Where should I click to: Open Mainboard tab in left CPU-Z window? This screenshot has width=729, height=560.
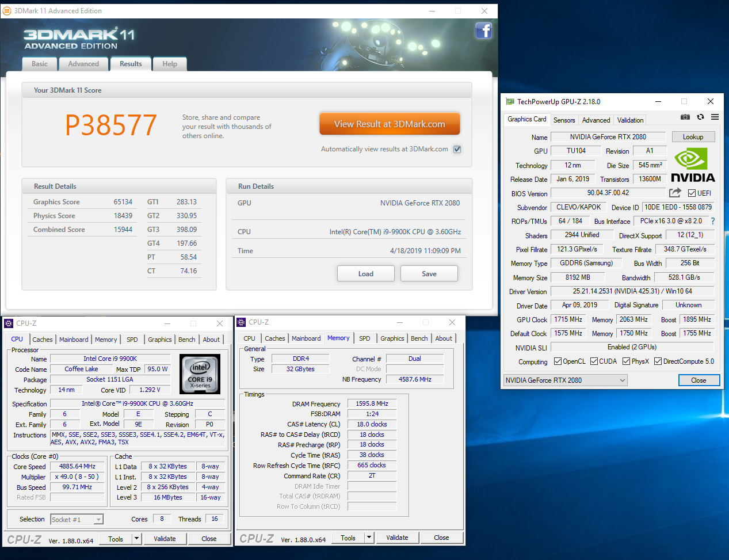[x=74, y=340]
